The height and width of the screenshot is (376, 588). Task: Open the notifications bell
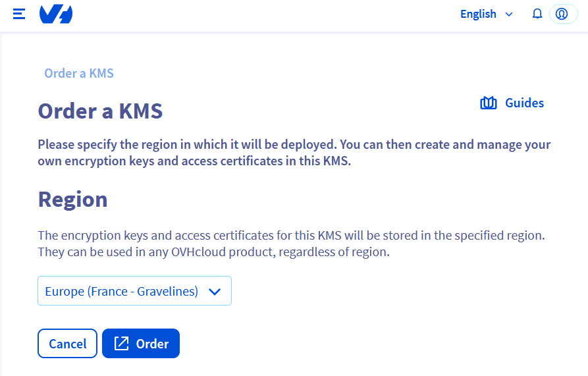click(537, 14)
